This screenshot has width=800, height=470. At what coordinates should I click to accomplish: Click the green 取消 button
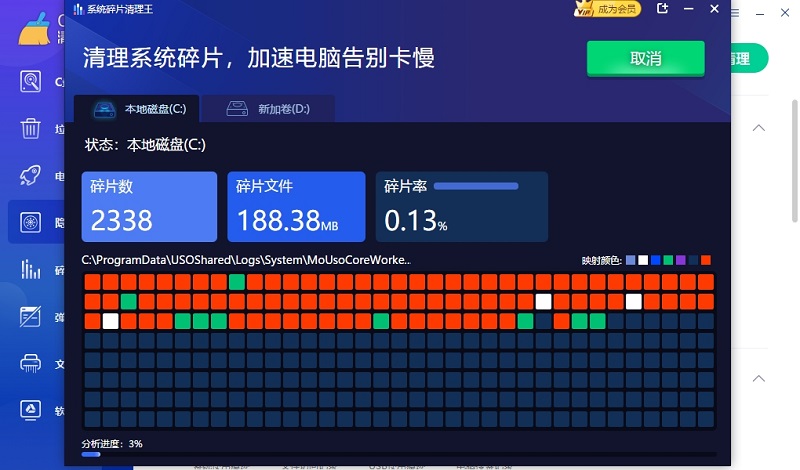click(645, 59)
